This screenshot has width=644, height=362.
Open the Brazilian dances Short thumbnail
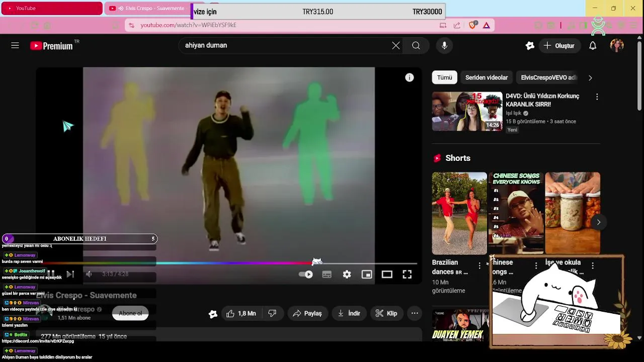[x=459, y=213]
